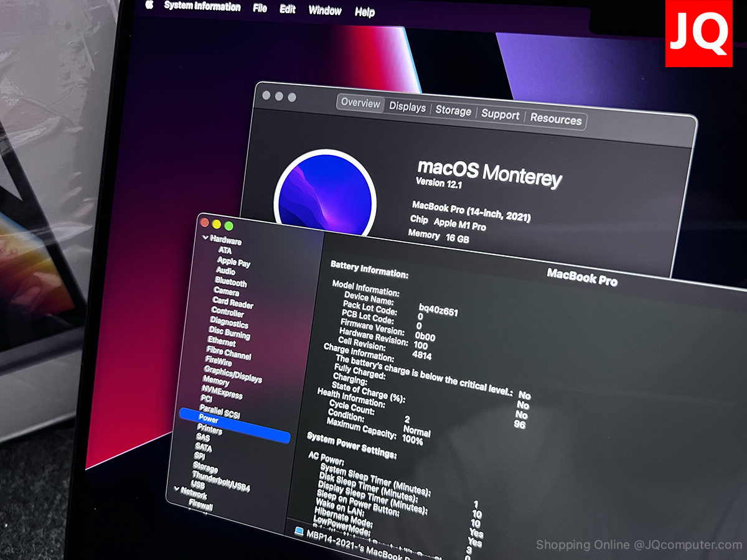Viewport: 747px width, 560px height.
Task: Switch to the Support tab
Action: pyautogui.click(x=500, y=115)
